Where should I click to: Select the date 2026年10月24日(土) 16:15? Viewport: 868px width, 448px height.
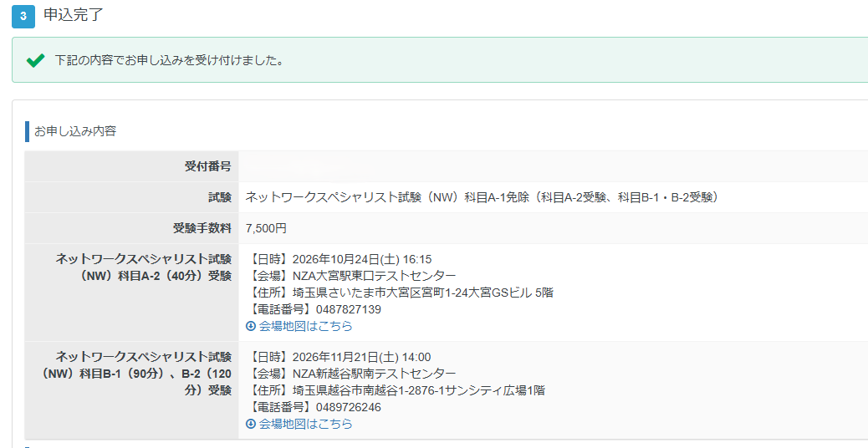click(362, 259)
